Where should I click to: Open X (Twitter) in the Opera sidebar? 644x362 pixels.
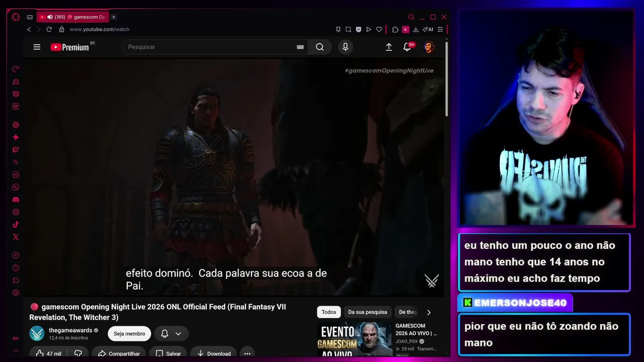click(x=16, y=237)
